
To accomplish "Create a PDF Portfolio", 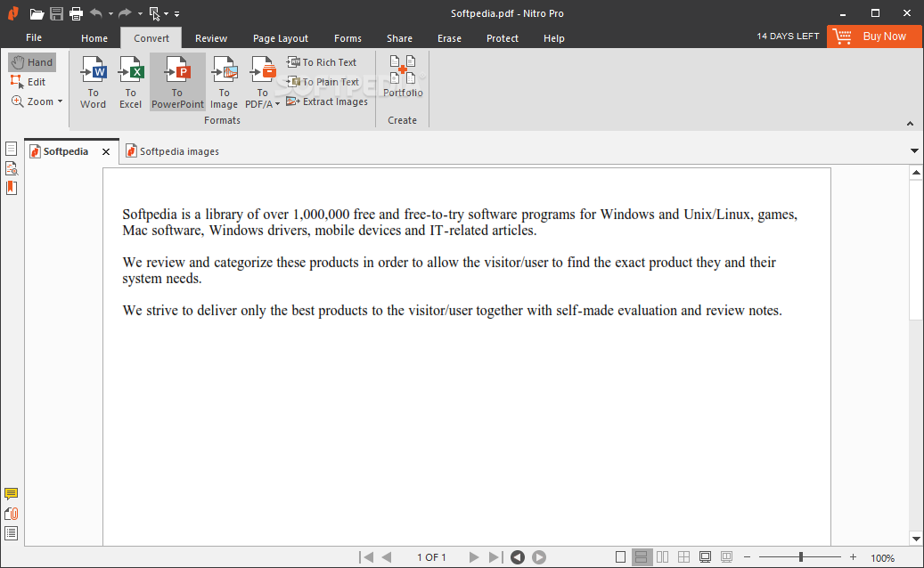I will point(403,77).
